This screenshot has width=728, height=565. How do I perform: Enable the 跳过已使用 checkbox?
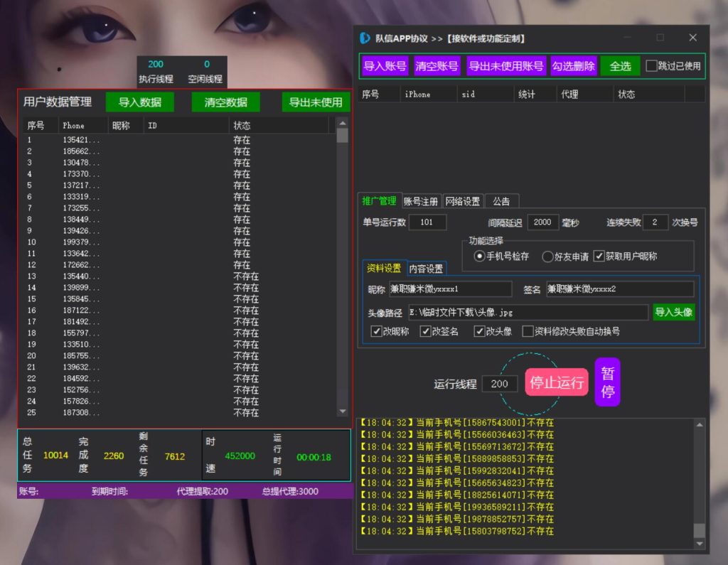tap(651, 66)
